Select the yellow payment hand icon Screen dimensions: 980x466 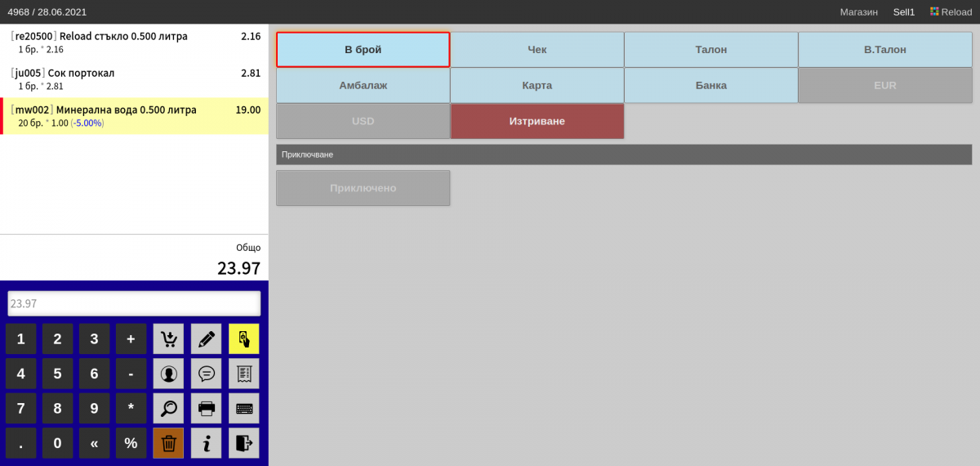(243, 338)
